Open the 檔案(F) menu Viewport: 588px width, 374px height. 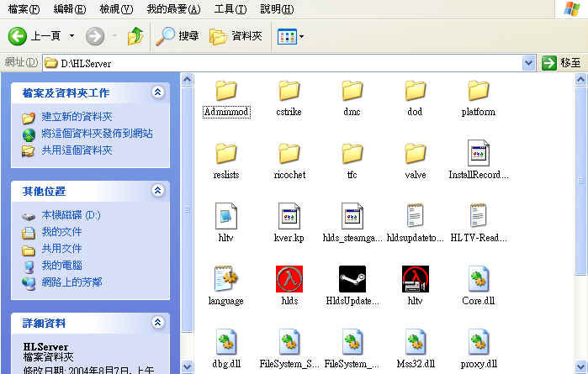coord(23,9)
